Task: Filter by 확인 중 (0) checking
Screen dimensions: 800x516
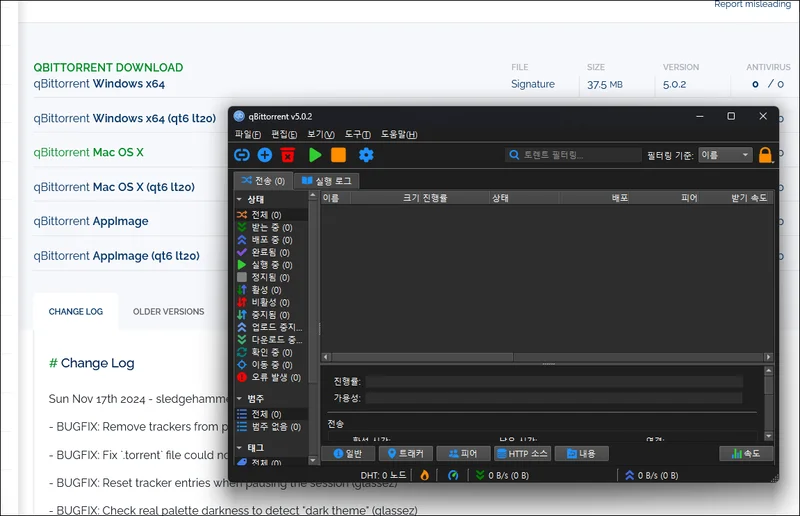Action: 271,352
